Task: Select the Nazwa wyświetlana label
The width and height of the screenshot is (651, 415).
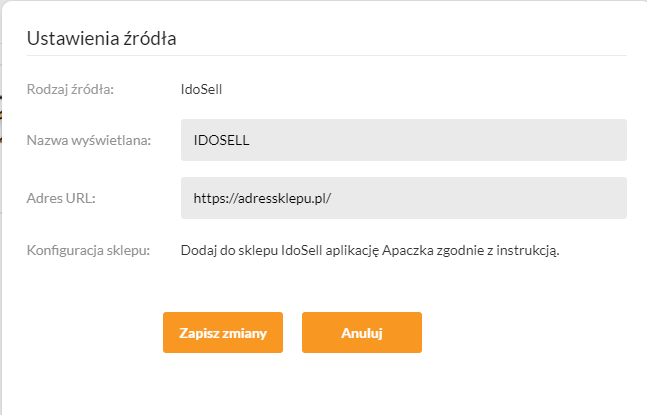Action: (x=88, y=140)
